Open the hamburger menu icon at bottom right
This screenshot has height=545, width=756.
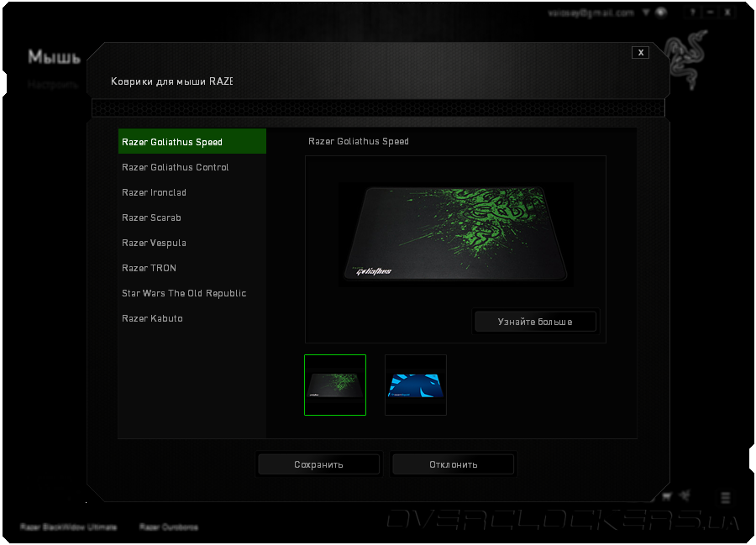(726, 497)
